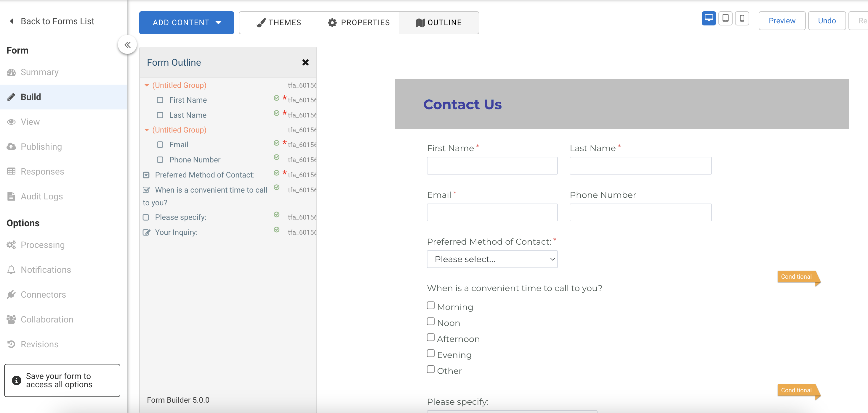This screenshot has width=868, height=413.
Task: Switch to desktop preview icon
Action: coord(708,18)
